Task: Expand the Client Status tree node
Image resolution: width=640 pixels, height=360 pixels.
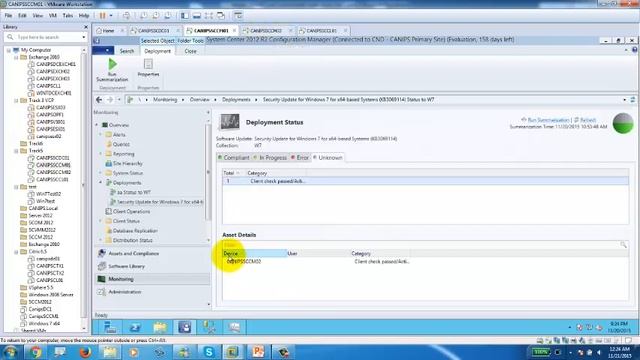Action: click(x=101, y=221)
